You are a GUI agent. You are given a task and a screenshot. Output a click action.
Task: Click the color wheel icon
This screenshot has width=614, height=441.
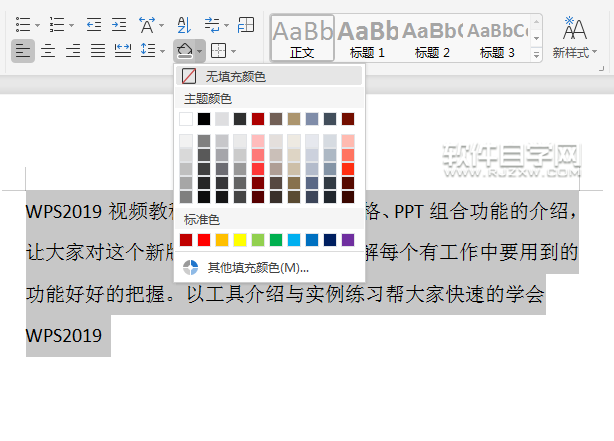pos(191,267)
